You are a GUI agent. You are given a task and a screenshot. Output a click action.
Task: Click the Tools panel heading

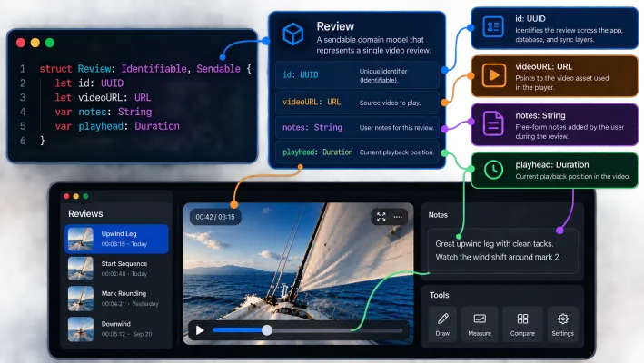(x=439, y=295)
